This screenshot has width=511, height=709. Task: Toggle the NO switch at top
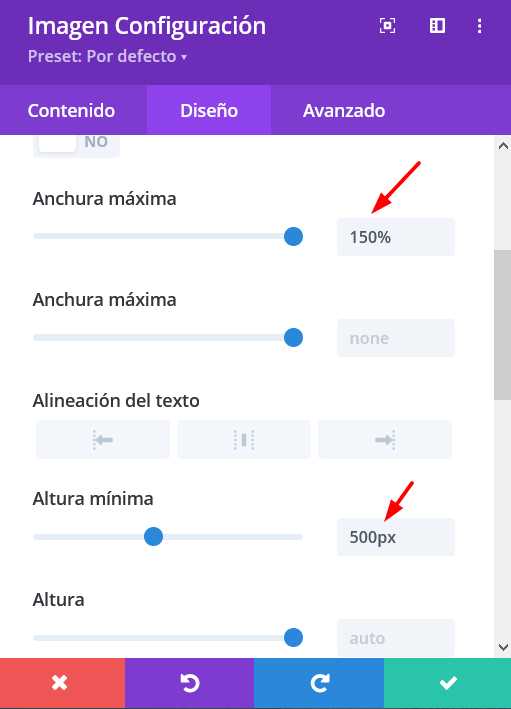pyautogui.click(x=76, y=144)
